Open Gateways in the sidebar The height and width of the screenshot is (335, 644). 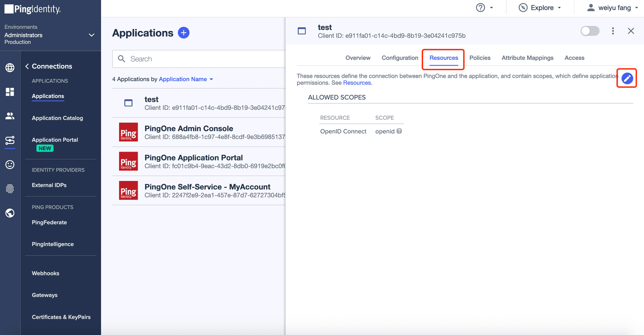45,295
